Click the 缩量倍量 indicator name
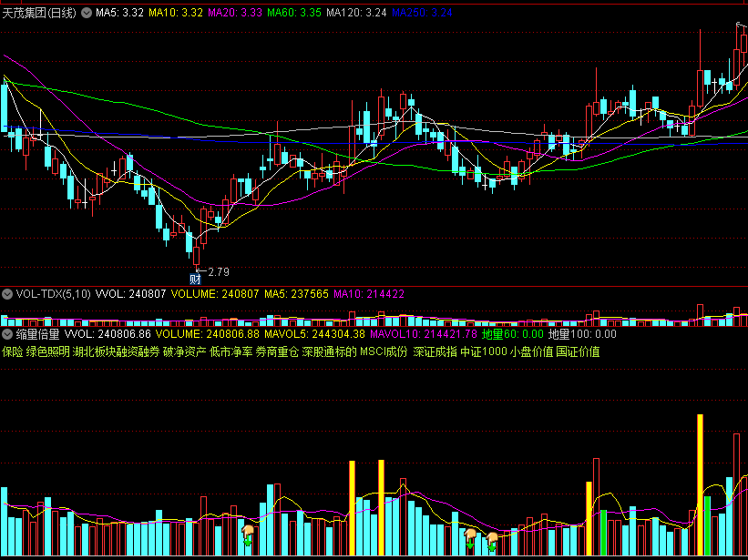 [37, 334]
